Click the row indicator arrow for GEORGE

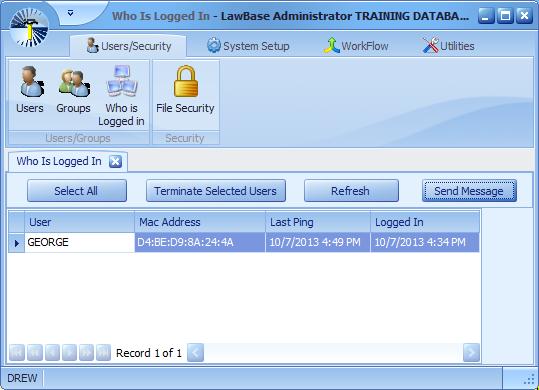click(x=16, y=243)
